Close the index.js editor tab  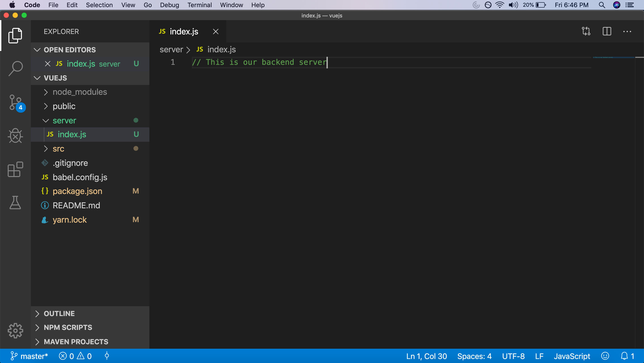point(216,32)
